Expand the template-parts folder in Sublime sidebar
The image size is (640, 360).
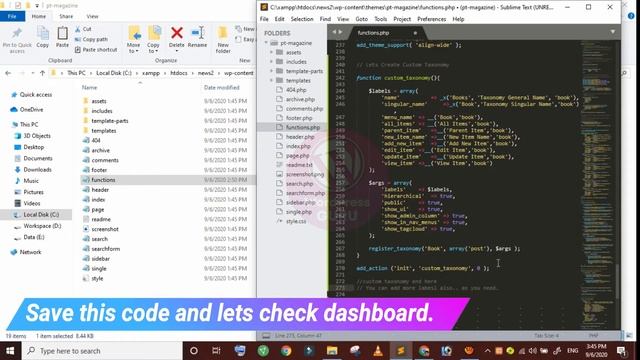point(271,71)
